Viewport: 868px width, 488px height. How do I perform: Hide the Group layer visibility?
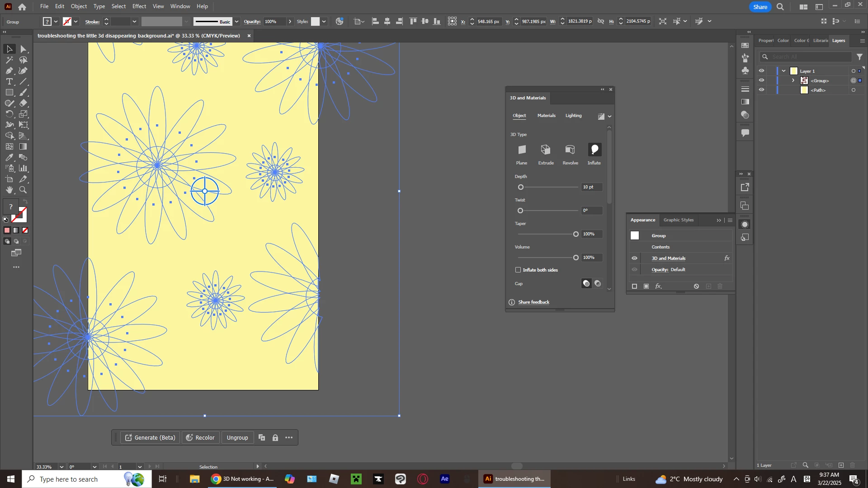tap(762, 80)
